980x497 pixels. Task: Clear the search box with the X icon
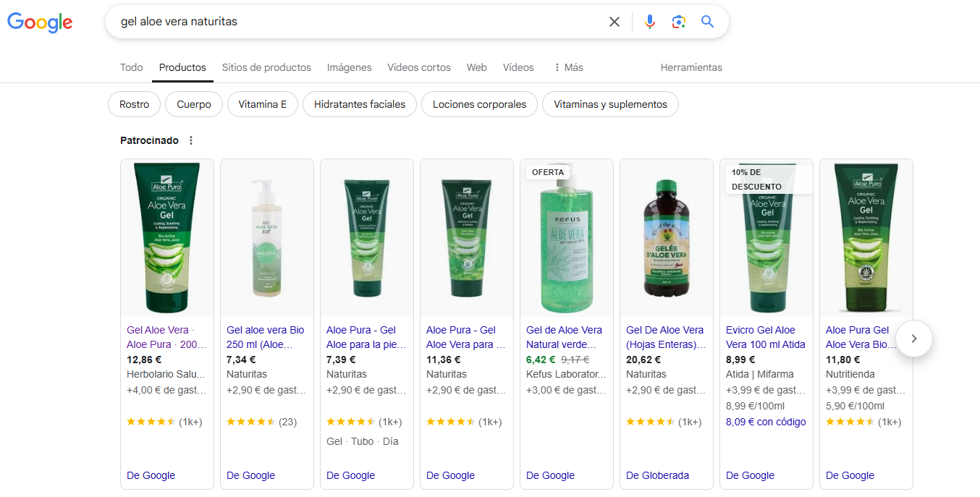click(x=614, y=22)
